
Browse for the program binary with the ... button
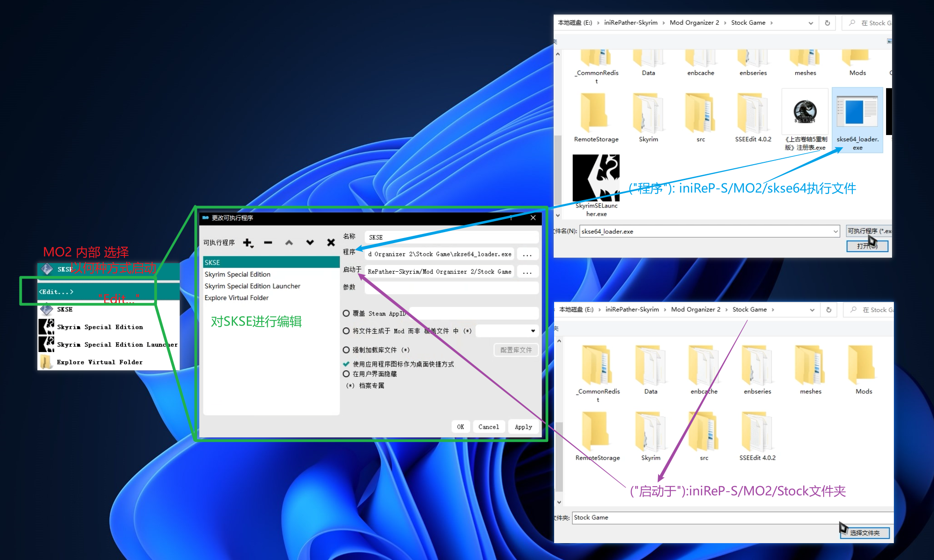click(527, 254)
